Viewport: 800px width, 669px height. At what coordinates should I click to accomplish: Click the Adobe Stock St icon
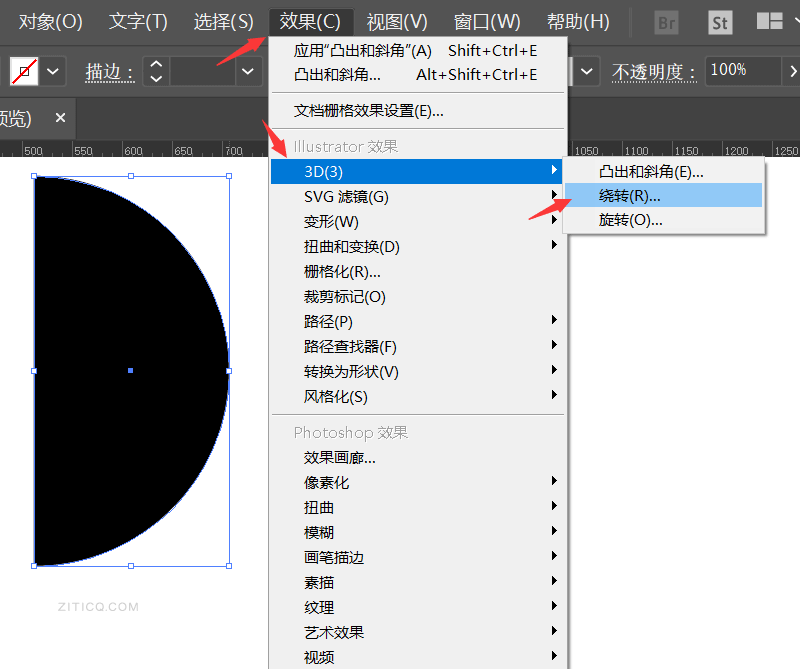(x=719, y=22)
